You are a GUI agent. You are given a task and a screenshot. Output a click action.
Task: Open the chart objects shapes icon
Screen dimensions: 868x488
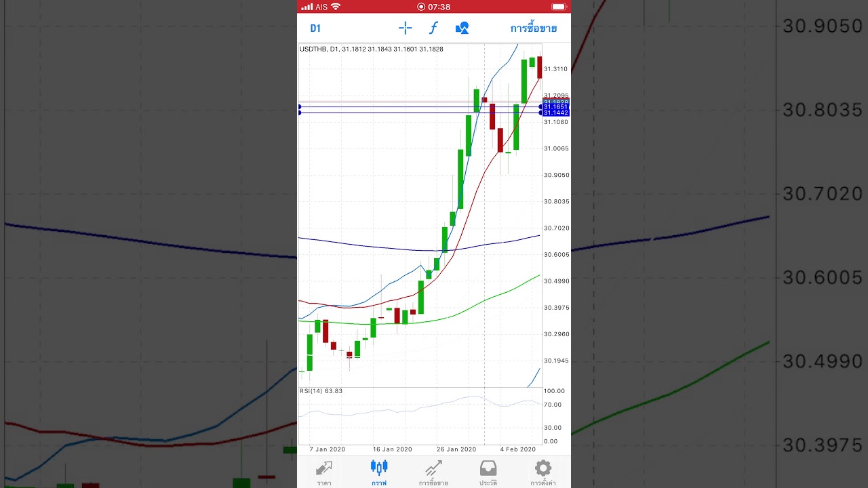(x=462, y=28)
